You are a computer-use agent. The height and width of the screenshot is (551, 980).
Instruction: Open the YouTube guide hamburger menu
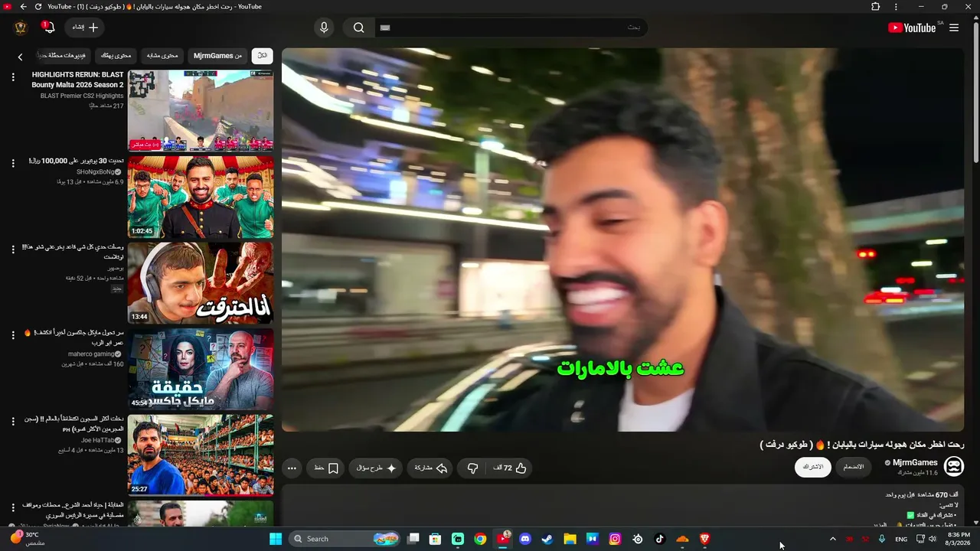coord(953,28)
